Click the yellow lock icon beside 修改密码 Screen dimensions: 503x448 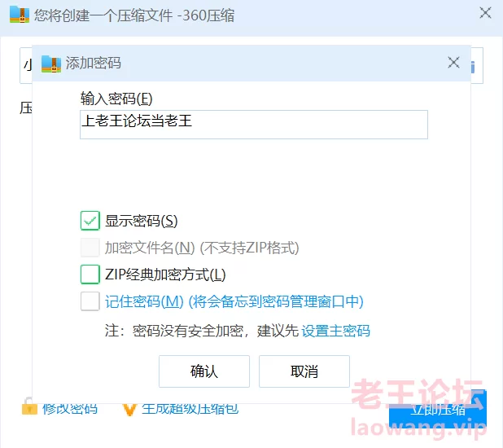(x=29, y=407)
